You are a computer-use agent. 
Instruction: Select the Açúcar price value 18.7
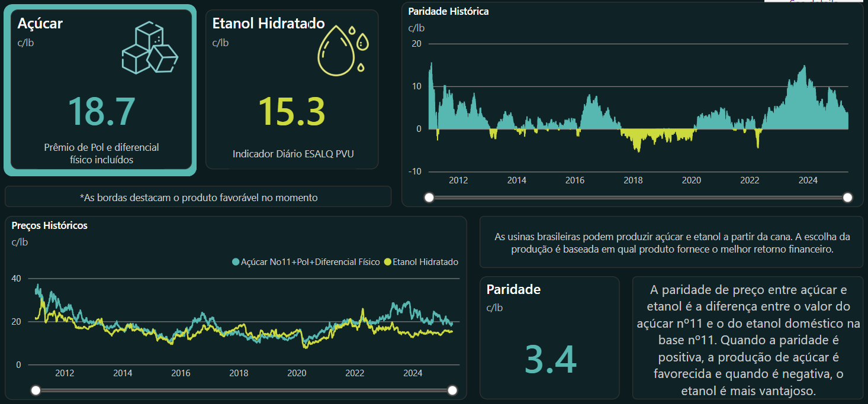[101, 111]
